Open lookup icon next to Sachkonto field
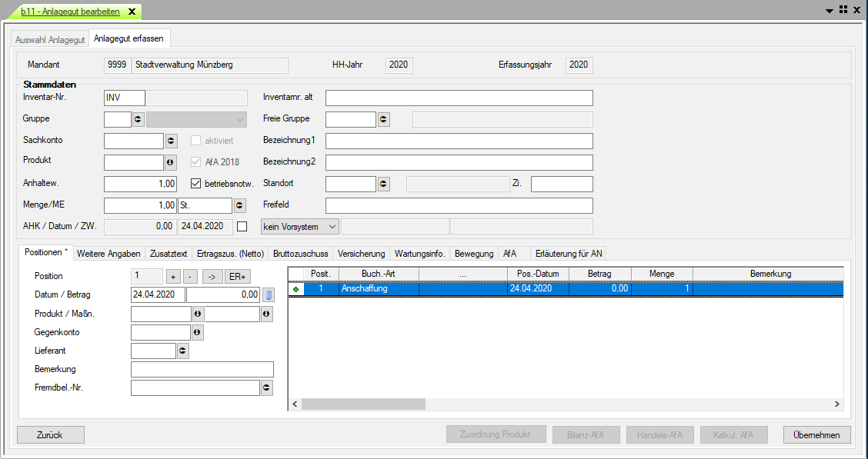Viewport: 868px width, 459px height. [x=171, y=141]
